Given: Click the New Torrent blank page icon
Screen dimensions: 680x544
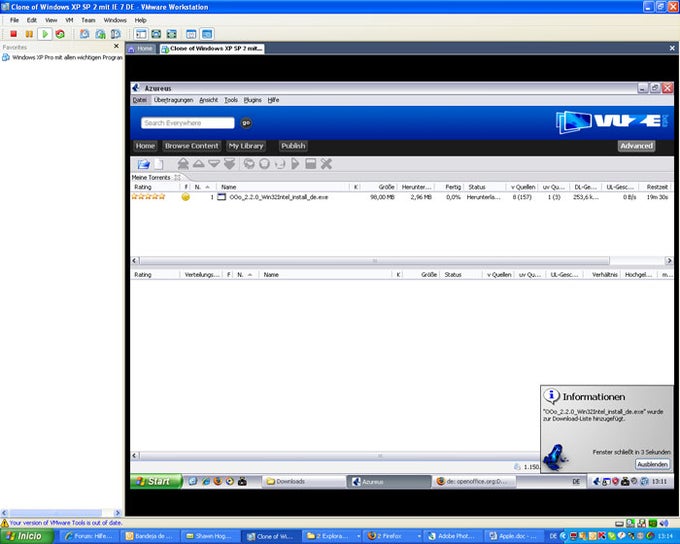Looking at the screenshot, I should click(x=159, y=164).
